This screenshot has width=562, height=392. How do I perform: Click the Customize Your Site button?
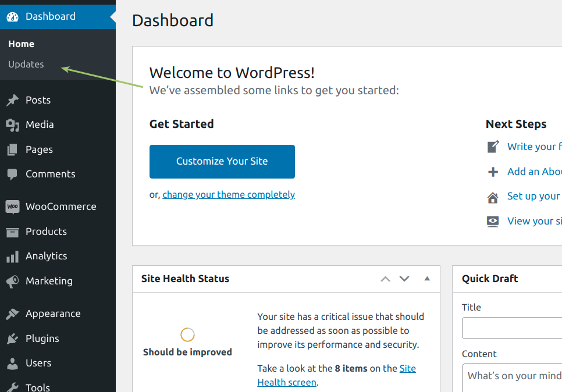coord(222,162)
